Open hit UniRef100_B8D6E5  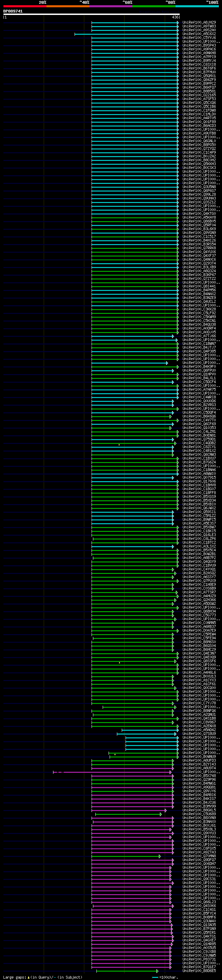click(x=199, y=971)
